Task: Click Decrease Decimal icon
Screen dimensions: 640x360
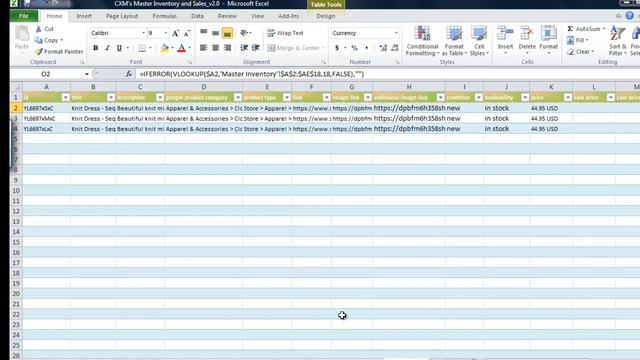Action: pyautogui.click(x=395, y=48)
